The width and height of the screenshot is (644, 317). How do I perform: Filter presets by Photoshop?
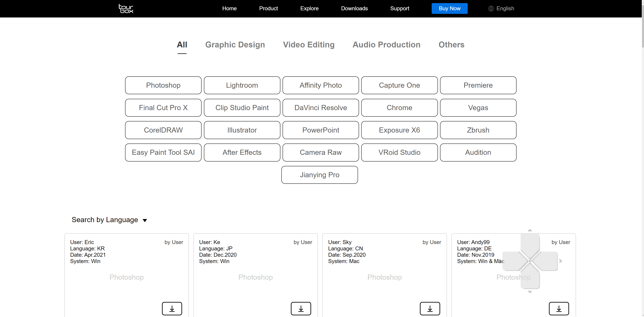tap(163, 85)
